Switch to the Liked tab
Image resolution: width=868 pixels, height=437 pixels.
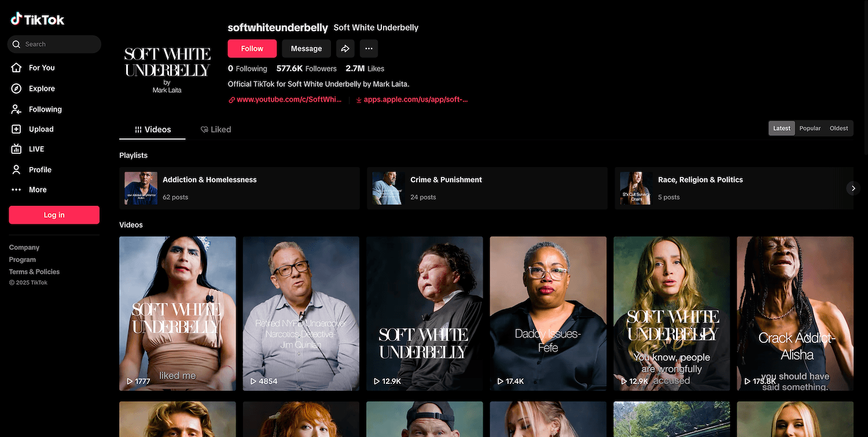click(x=216, y=129)
